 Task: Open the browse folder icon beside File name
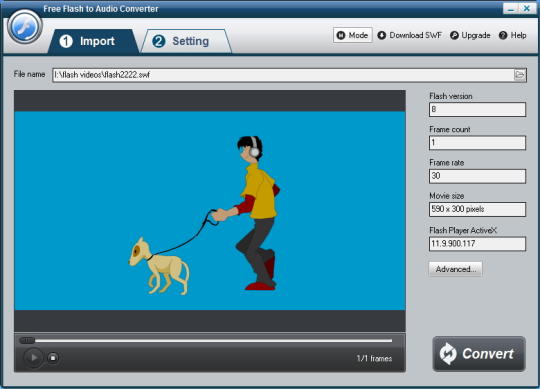click(x=520, y=74)
